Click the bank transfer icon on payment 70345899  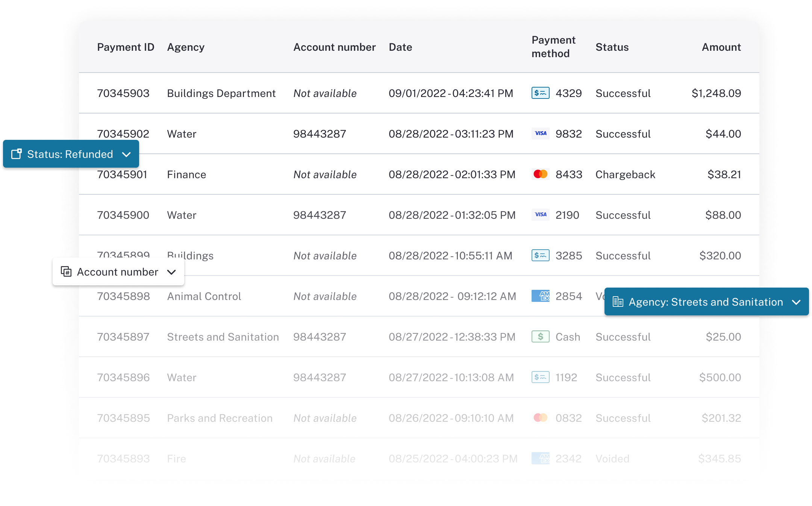pyautogui.click(x=540, y=256)
